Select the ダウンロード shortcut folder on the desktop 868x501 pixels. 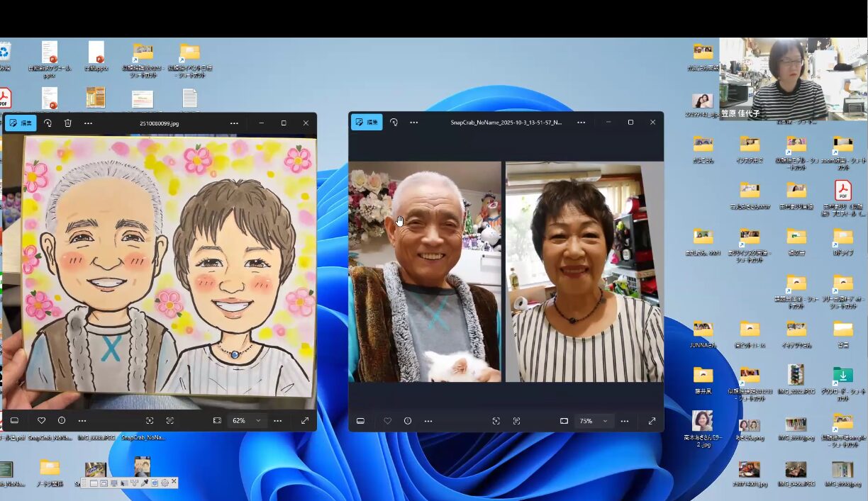(x=842, y=376)
